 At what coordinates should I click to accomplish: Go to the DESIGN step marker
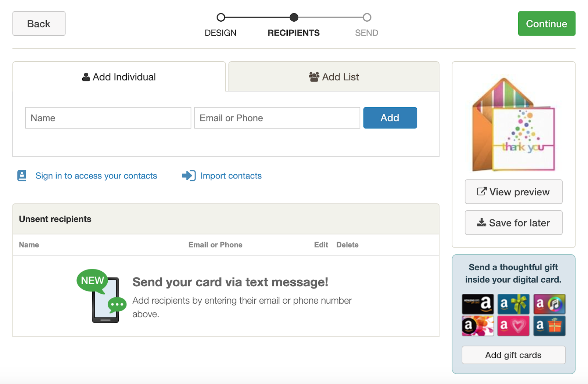(220, 17)
